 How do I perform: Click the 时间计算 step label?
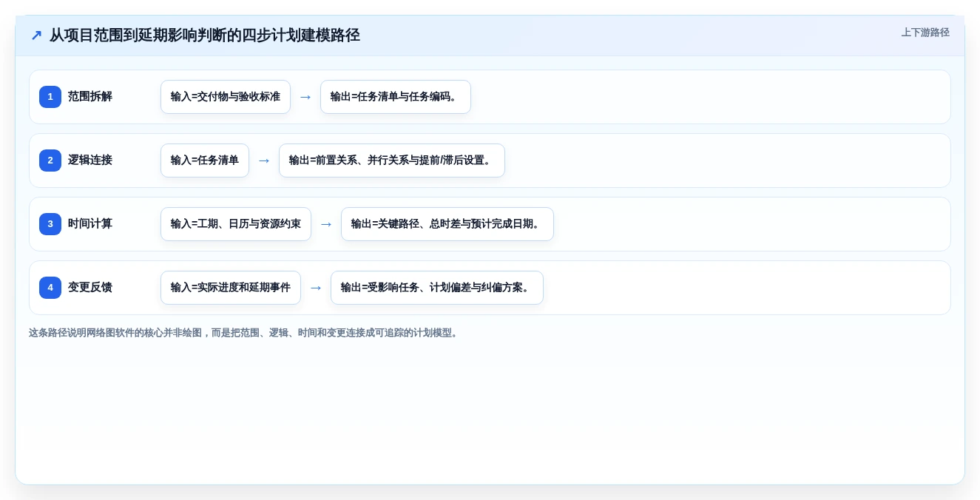point(90,224)
